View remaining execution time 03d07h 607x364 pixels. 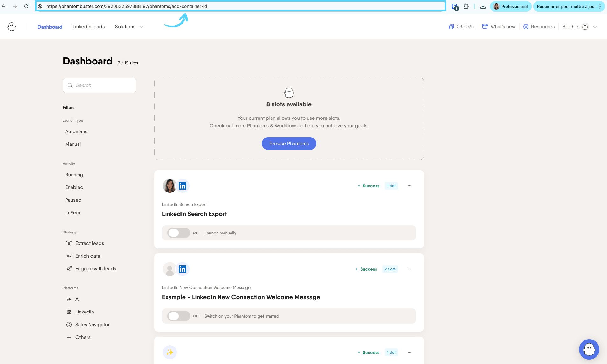461,27
